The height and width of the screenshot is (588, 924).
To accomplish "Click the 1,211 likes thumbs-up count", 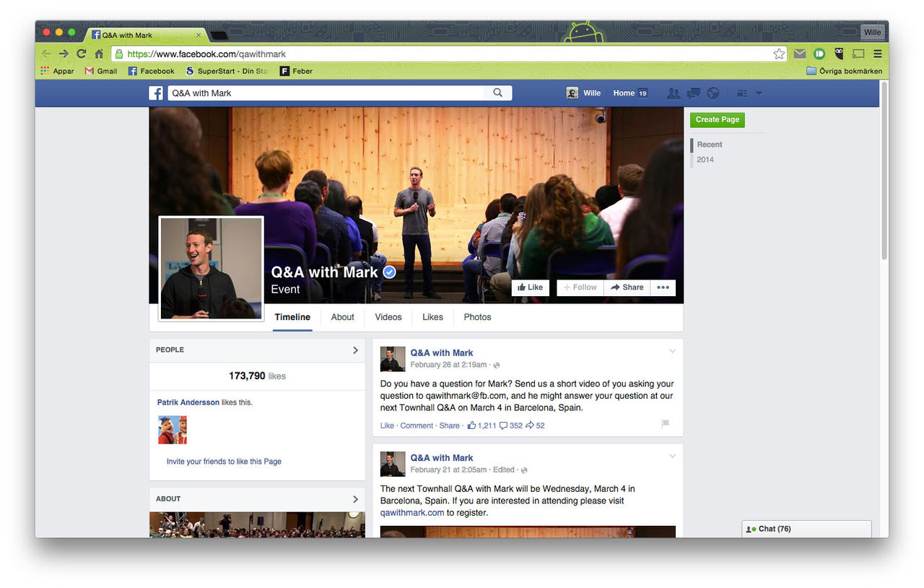I will coord(481,425).
